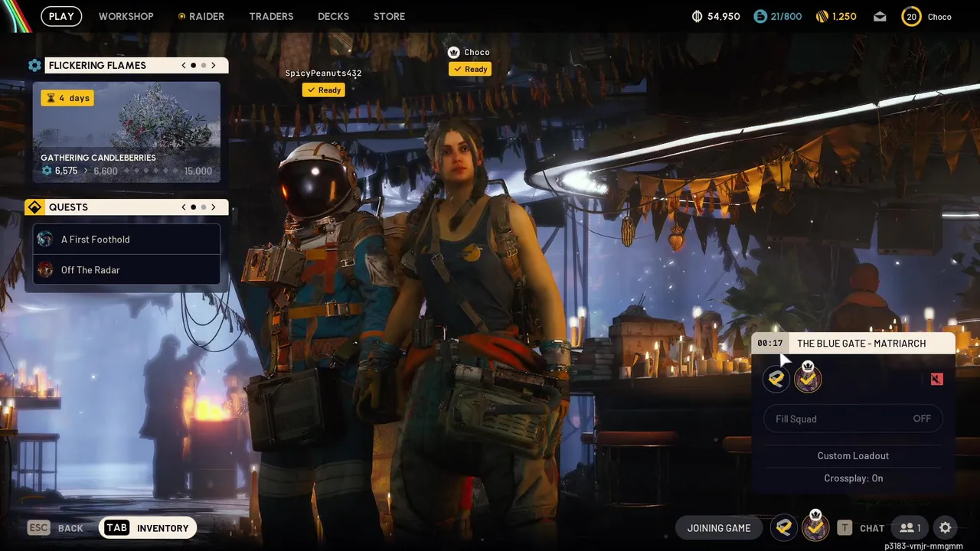Open the STORE tab
The image size is (980, 551).
click(x=389, y=16)
